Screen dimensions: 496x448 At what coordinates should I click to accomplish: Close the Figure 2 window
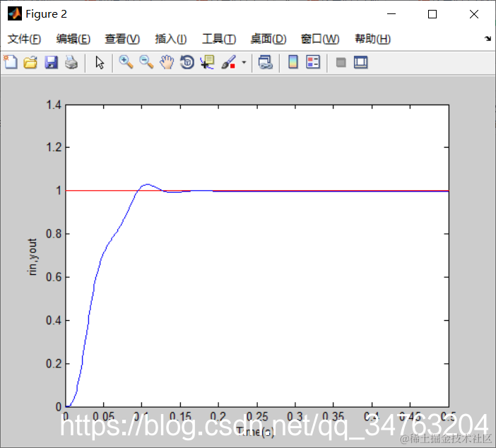474,14
